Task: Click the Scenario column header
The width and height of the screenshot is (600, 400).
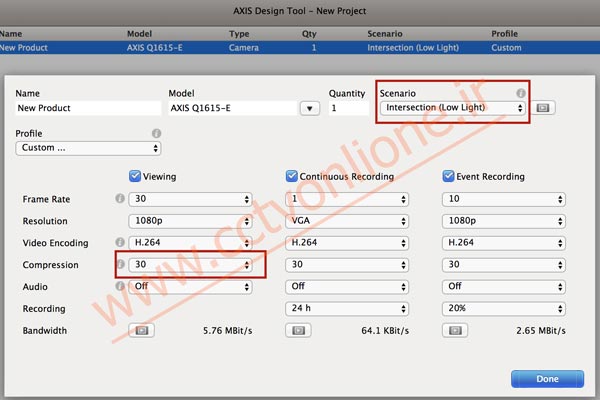Action: [x=385, y=34]
